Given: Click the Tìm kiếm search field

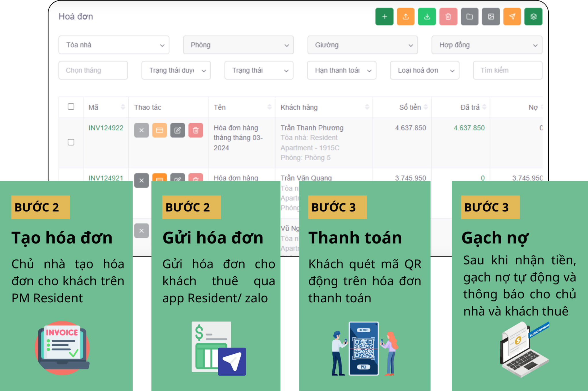Looking at the screenshot, I should click(507, 70).
